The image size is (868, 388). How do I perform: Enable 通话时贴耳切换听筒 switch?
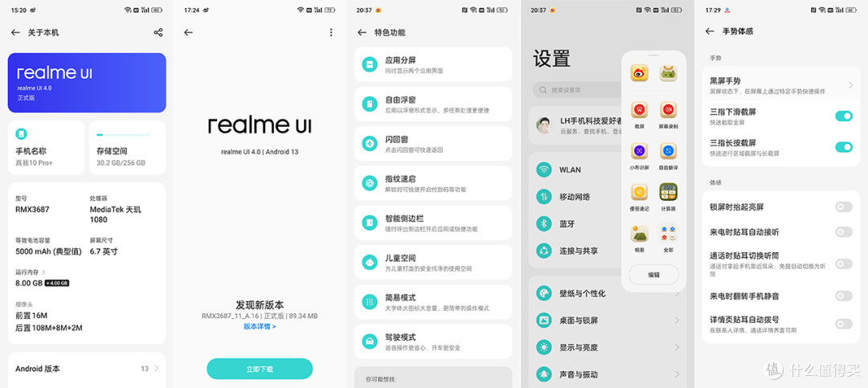pyautogui.click(x=844, y=263)
